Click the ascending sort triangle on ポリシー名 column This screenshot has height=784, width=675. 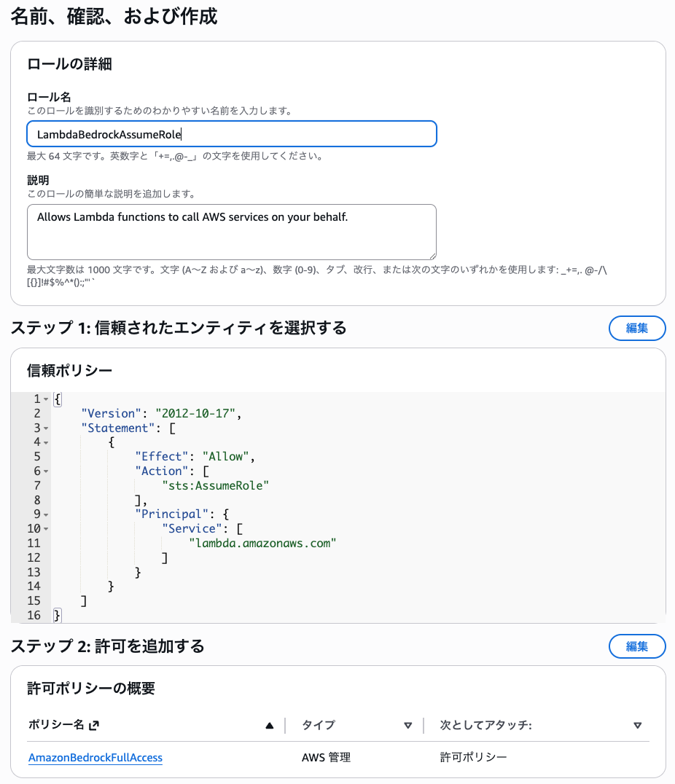(x=269, y=724)
